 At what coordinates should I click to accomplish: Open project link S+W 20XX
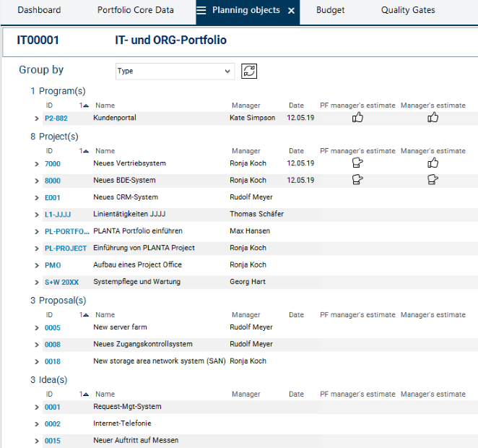click(61, 283)
